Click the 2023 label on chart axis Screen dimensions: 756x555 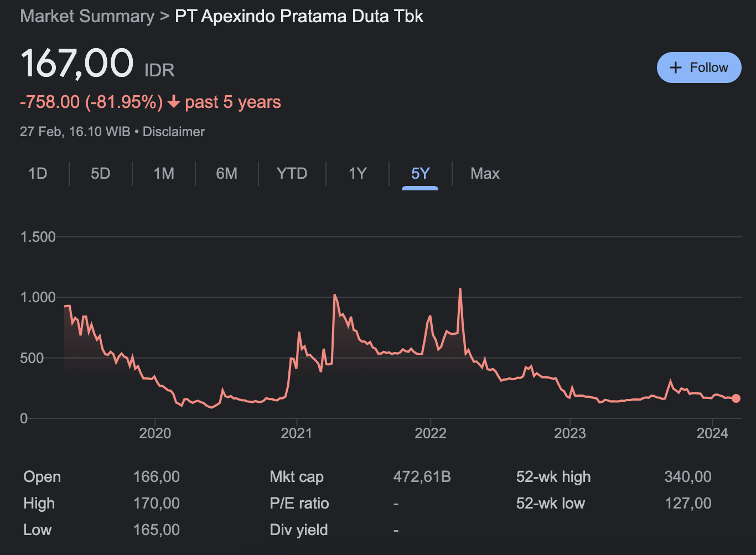571,434
